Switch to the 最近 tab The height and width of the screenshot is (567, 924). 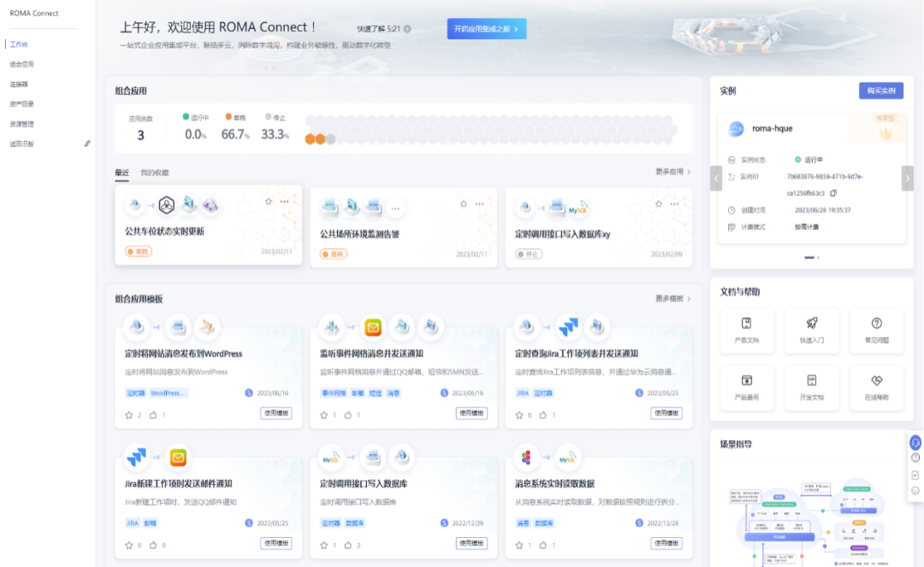click(122, 173)
